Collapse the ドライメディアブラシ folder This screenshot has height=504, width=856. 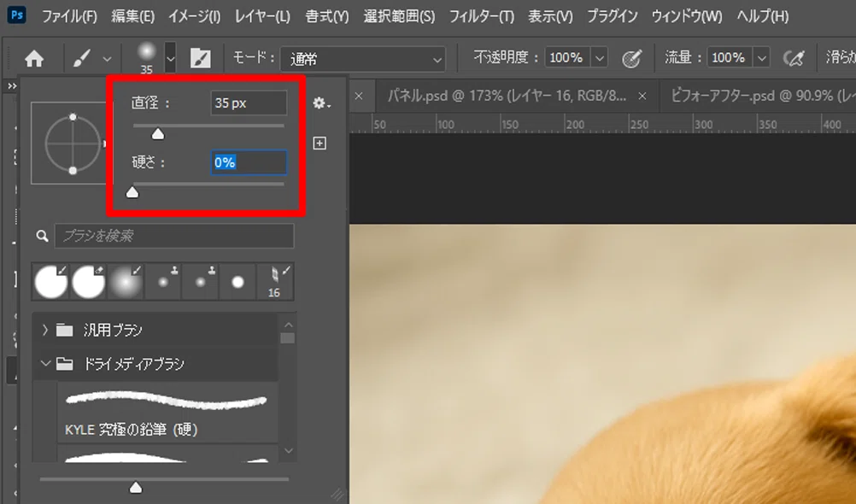tap(45, 363)
